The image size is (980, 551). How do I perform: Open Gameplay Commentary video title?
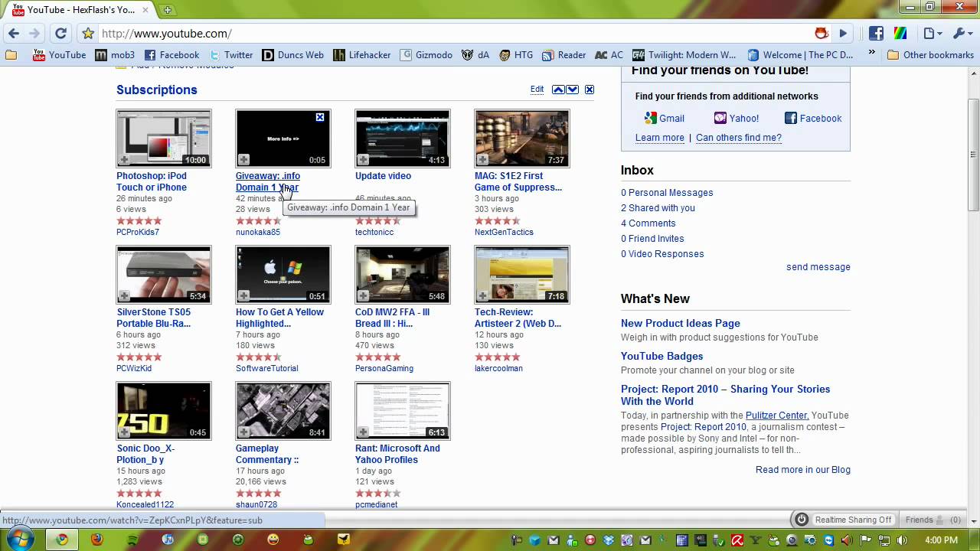point(267,454)
